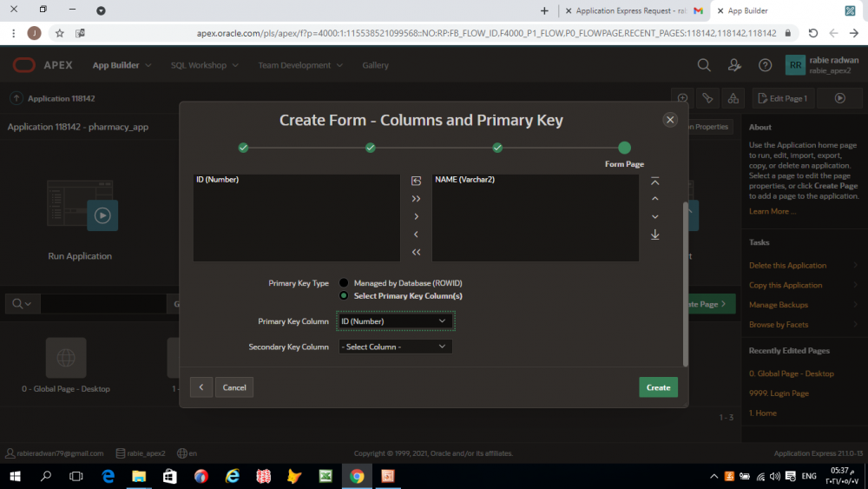Click the search magnifier in APEX header
868x489 pixels.
pos(704,65)
